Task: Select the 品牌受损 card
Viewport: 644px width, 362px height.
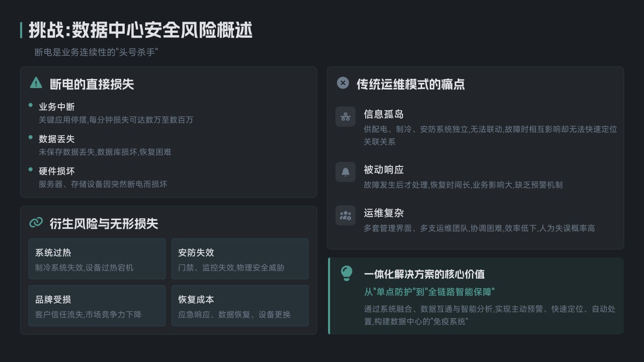Action: click(x=97, y=306)
